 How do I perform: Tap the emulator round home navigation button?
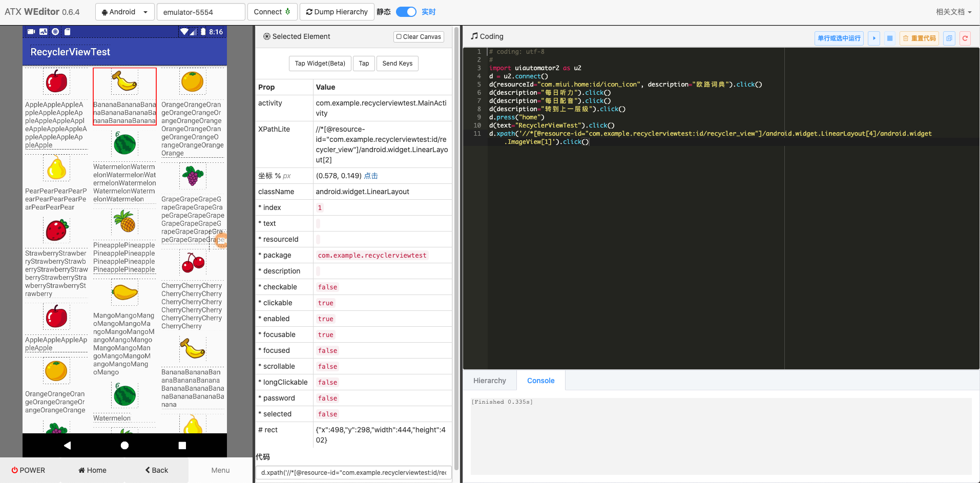click(x=124, y=446)
